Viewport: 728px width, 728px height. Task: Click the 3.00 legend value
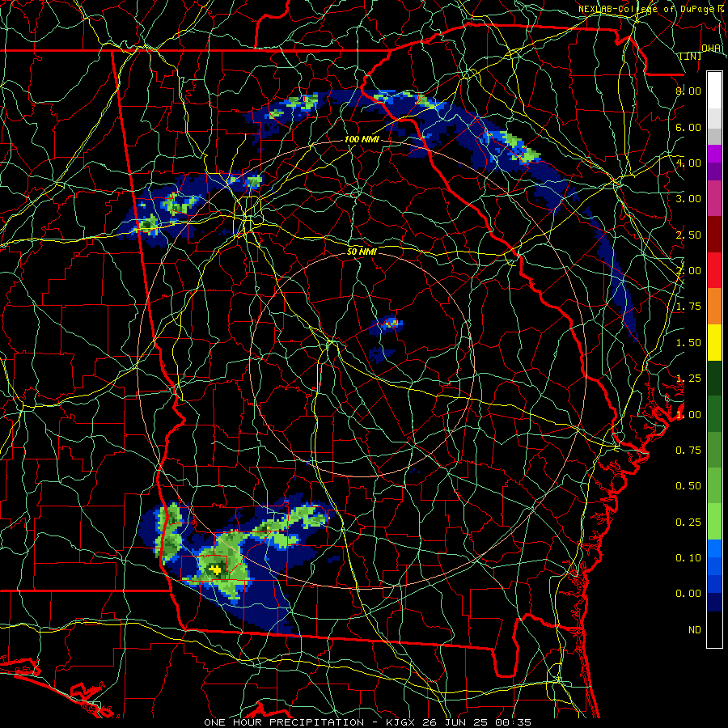[x=688, y=199]
